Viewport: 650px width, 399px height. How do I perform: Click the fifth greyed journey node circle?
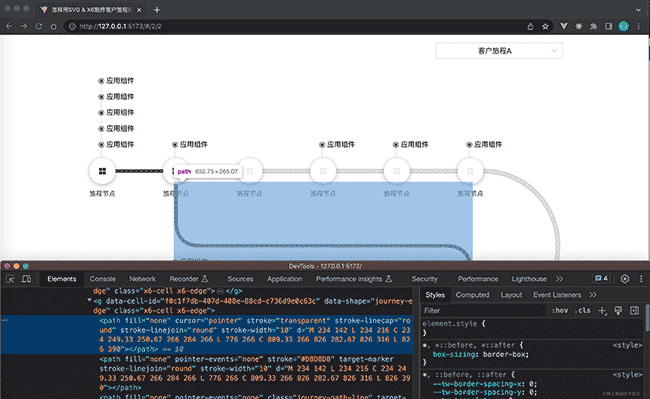[x=397, y=171]
